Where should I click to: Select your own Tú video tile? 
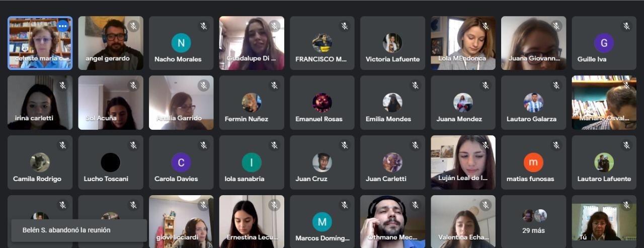pos(604,222)
